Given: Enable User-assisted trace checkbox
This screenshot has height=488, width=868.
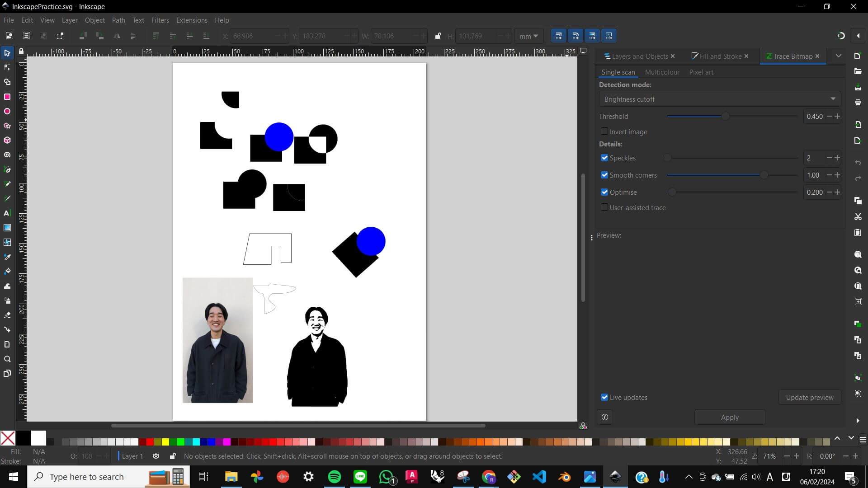Looking at the screenshot, I should click(604, 207).
